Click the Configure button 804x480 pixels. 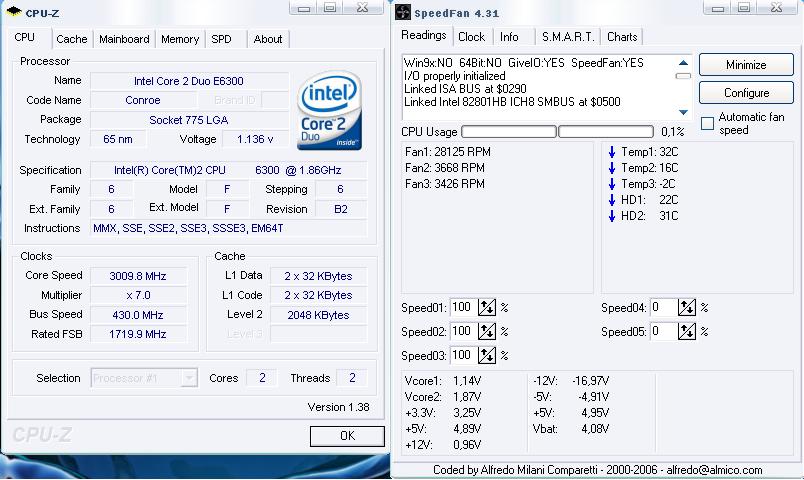tap(746, 93)
